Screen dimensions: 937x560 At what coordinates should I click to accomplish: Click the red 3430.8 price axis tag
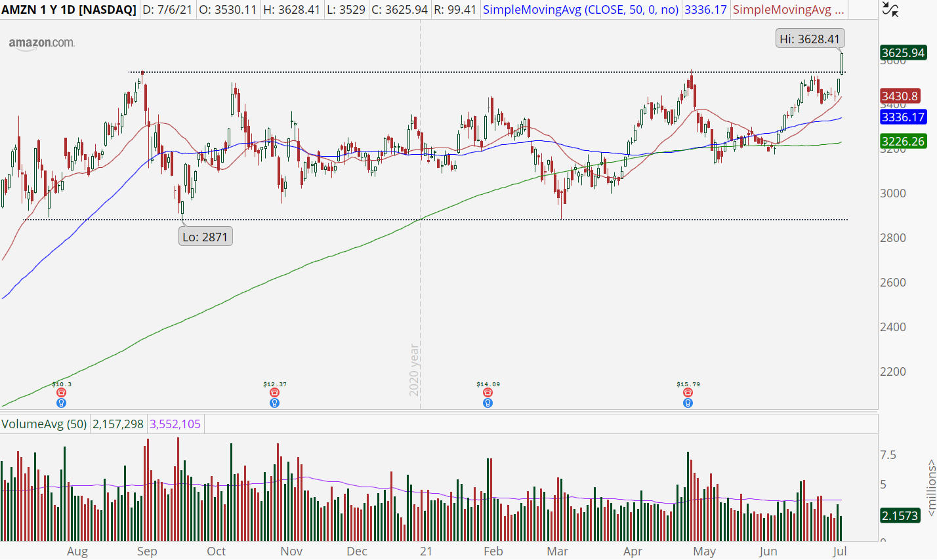click(900, 96)
